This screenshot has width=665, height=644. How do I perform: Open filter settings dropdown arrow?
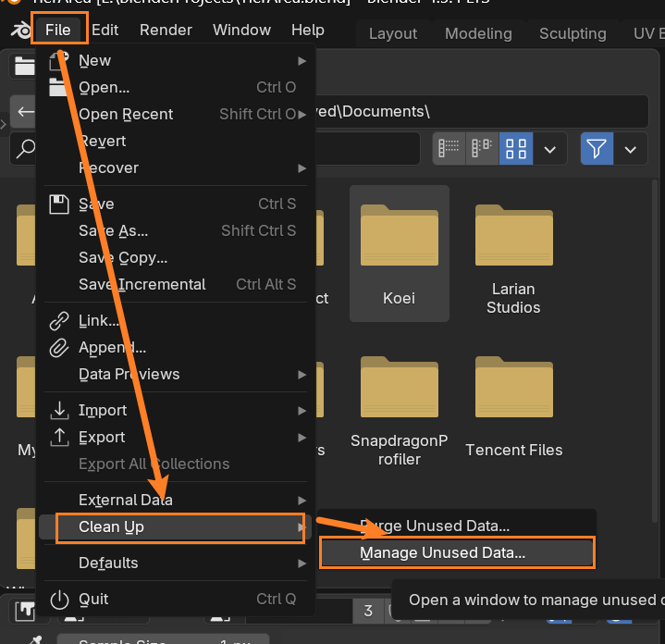pos(631,148)
